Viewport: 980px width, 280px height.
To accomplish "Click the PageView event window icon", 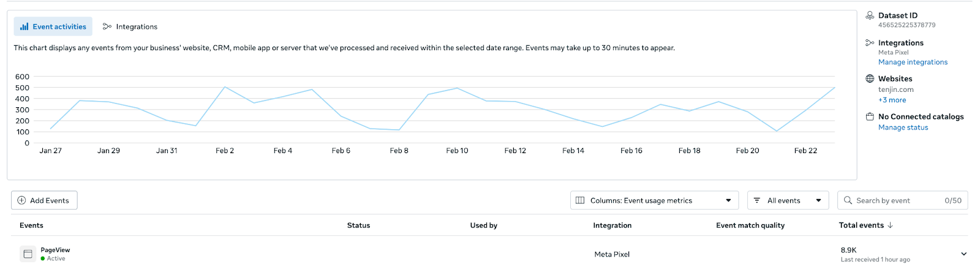I will (x=28, y=254).
